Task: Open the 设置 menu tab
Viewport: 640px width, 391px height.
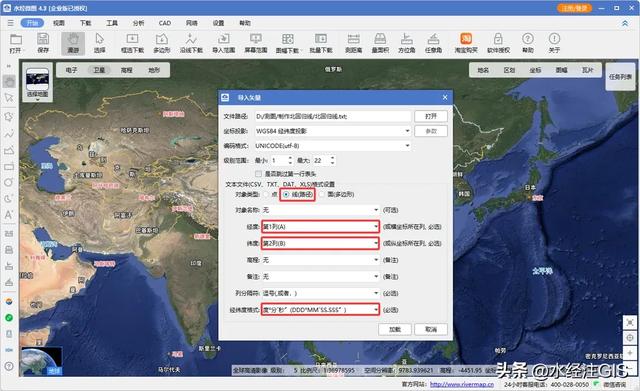Action: [218, 23]
